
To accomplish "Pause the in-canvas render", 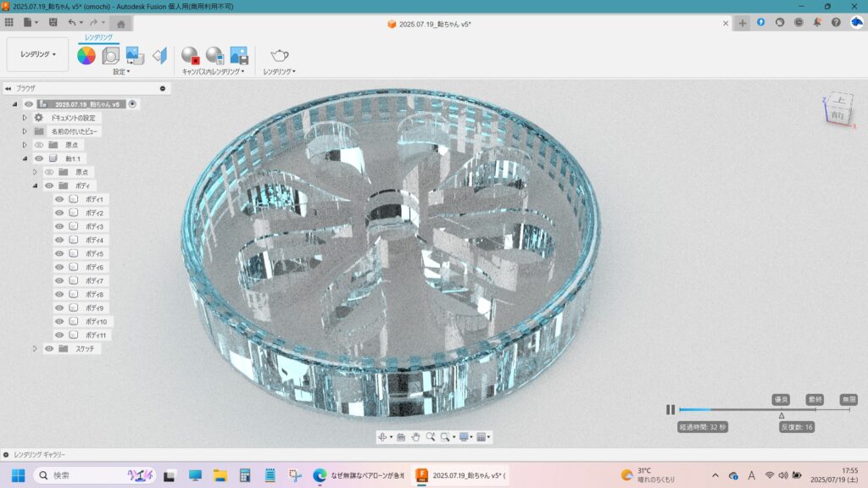I will tap(670, 410).
